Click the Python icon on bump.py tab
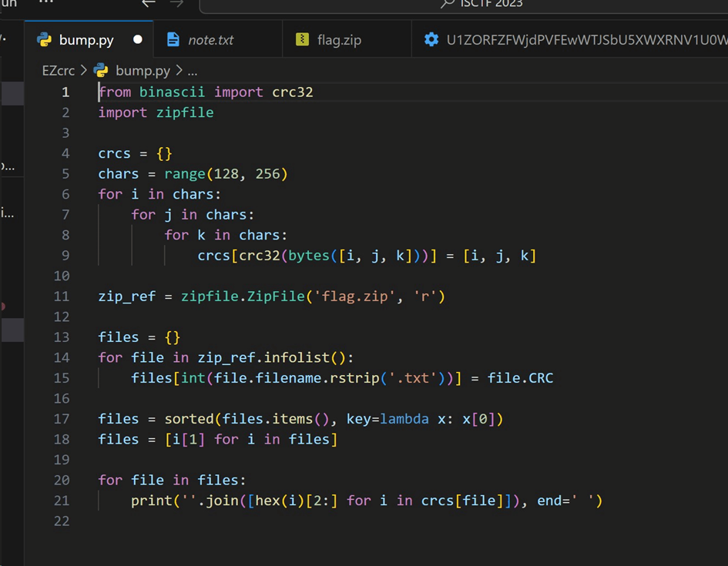728x566 pixels. pos(45,40)
